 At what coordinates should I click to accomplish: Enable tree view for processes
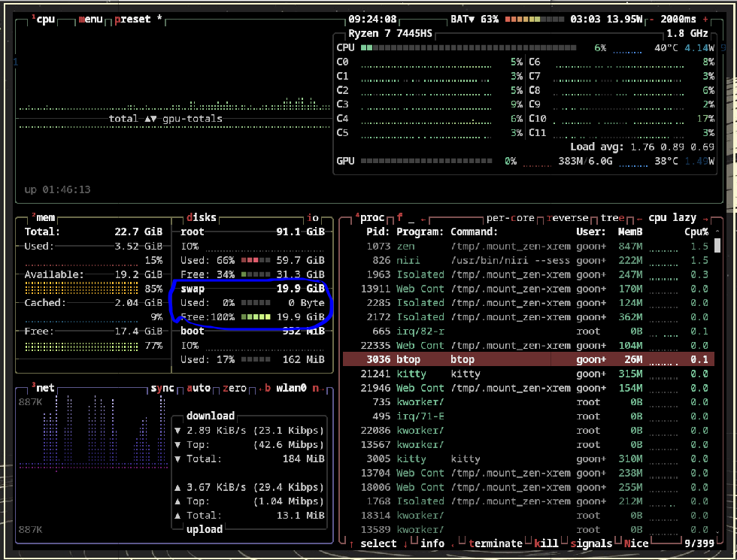pyautogui.click(x=612, y=218)
